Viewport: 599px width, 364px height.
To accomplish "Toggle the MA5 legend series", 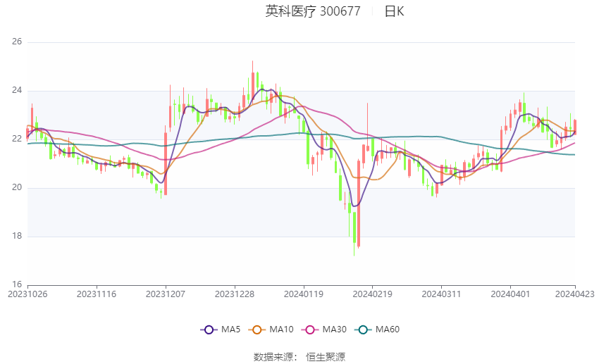I will pyautogui.click(x=221, y=330).
